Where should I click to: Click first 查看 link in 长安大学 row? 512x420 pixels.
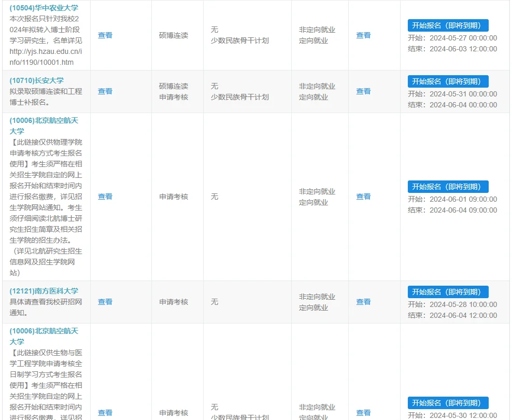click(x=105, y=91)
